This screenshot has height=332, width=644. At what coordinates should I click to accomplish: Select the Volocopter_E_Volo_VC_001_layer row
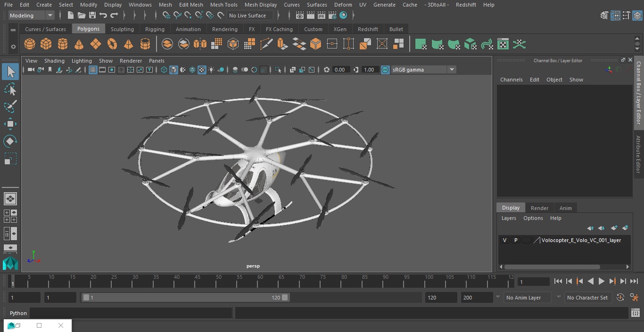click(564, 240)
